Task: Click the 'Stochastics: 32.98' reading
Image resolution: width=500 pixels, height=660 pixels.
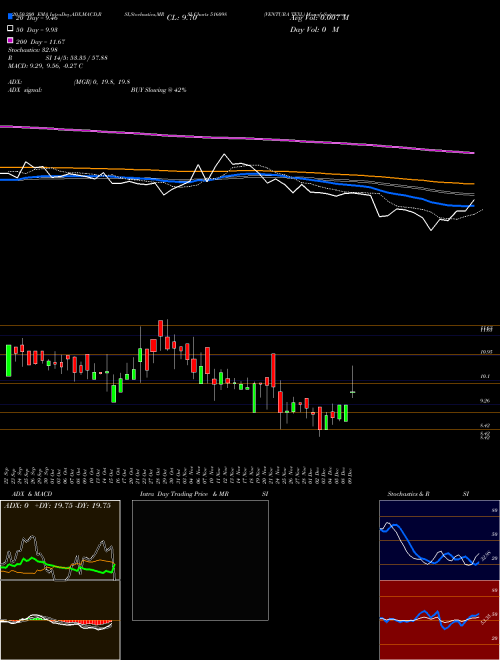Action: tap(32, 50)
